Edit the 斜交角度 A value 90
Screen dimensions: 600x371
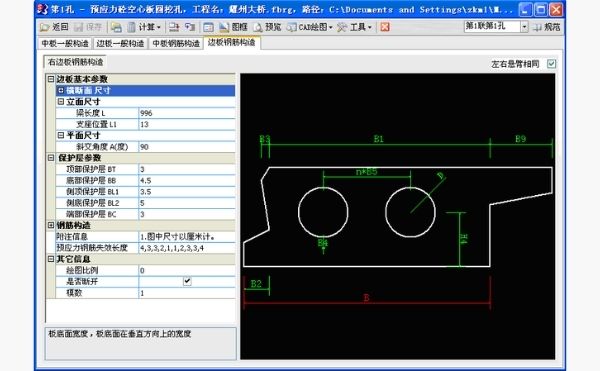point(187,147)
